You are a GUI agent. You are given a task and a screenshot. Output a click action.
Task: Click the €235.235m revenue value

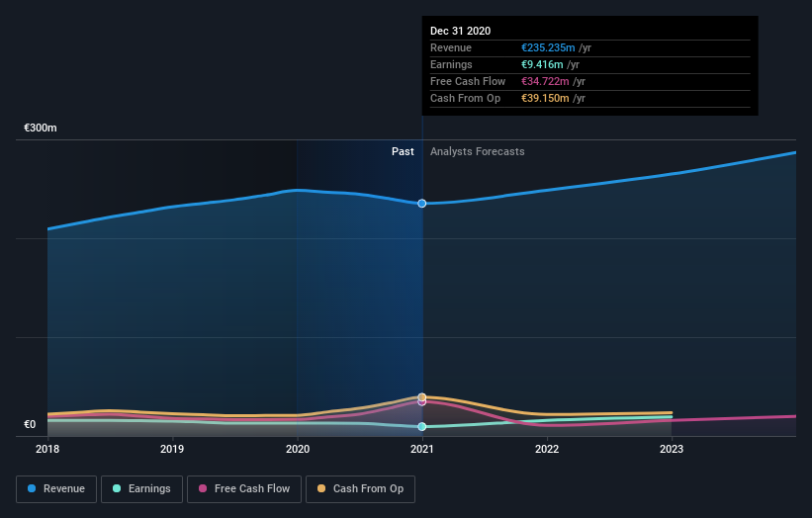click(548, 47)
